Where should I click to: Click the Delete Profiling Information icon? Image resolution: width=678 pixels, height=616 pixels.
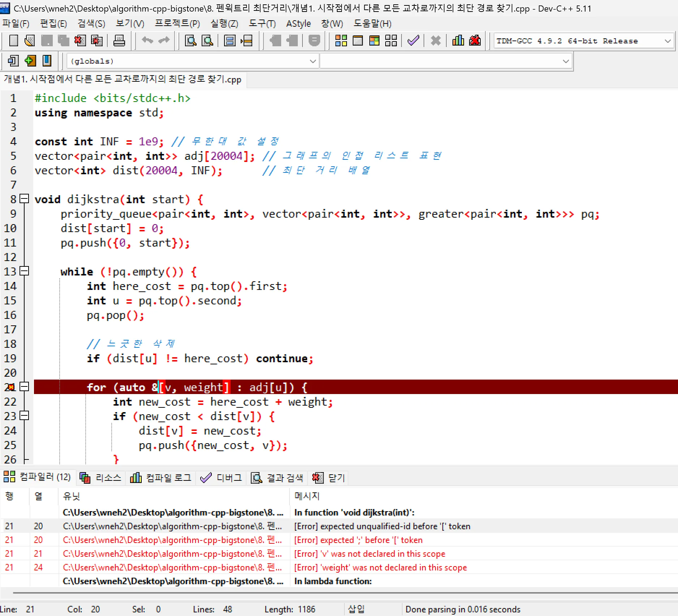(x=475, y=40)
